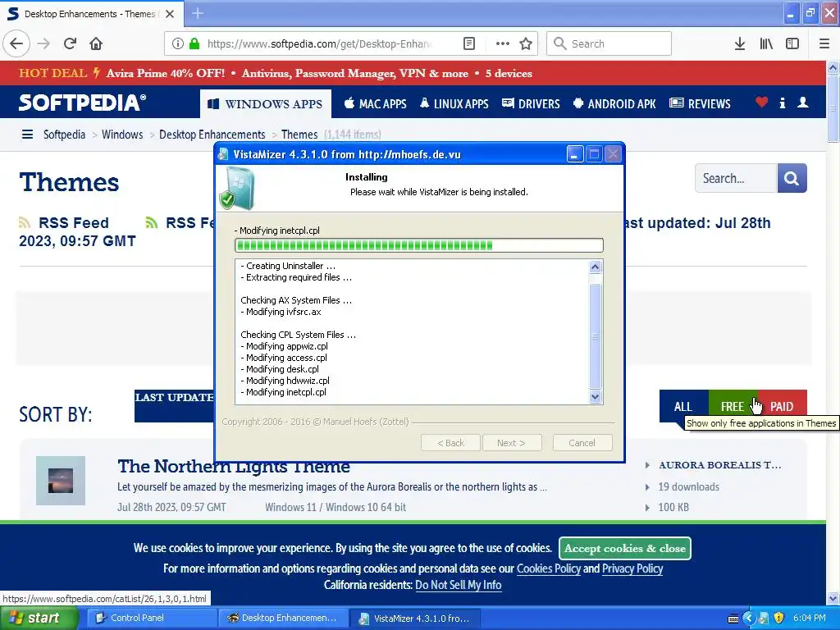The image size is (840, 630).
Task: Click the taskbar clock 6:04 PM
Action: pyautogui.click(x=809, y=619)
